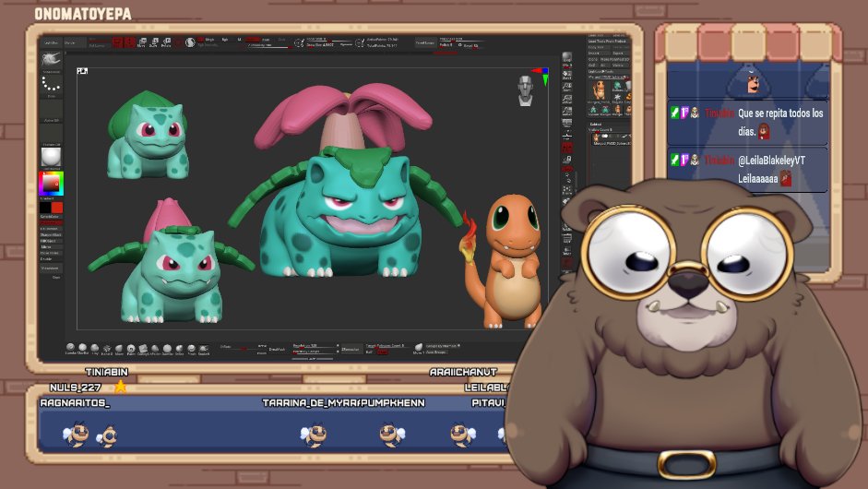Enable the Mrgb channel
Image resolution: width=868 pixels, height=489 pixels.
pyautogui.click(x=209, y=40)
